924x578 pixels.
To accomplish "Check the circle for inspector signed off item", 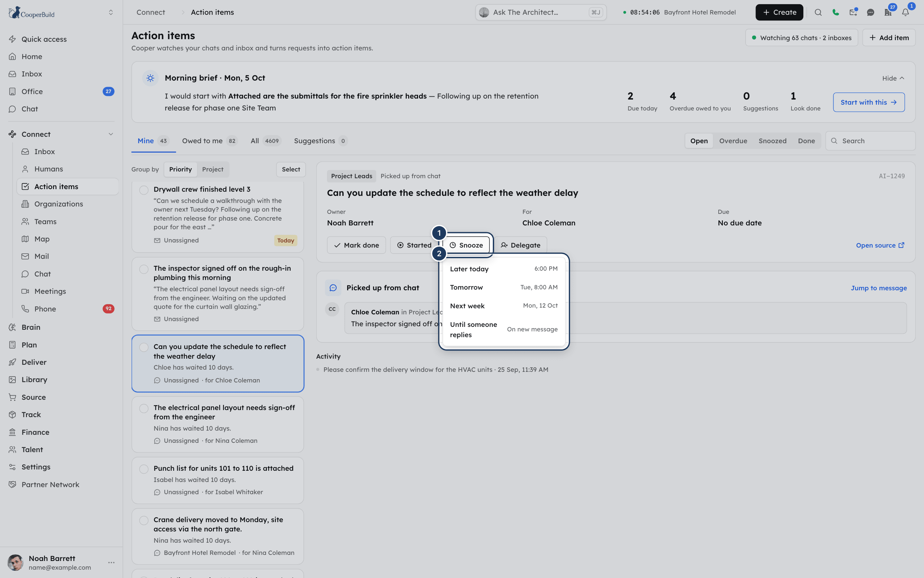I will tap(143, 269).
